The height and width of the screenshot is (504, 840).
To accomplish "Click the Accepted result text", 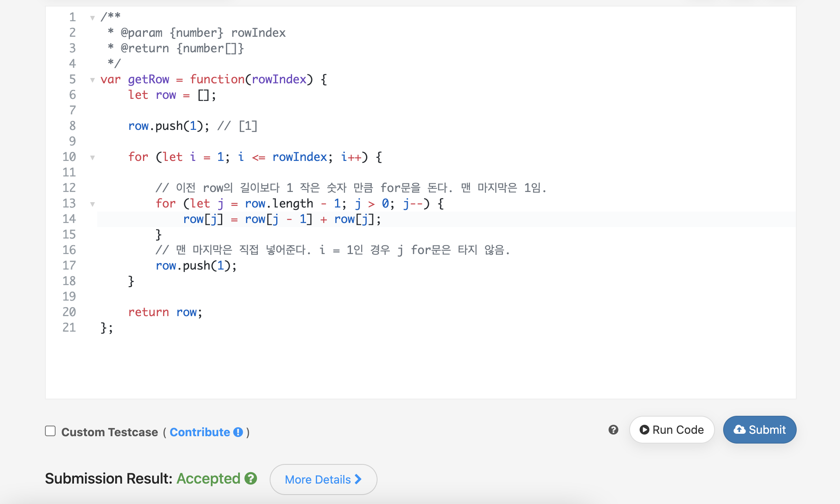I will [208, 478].
